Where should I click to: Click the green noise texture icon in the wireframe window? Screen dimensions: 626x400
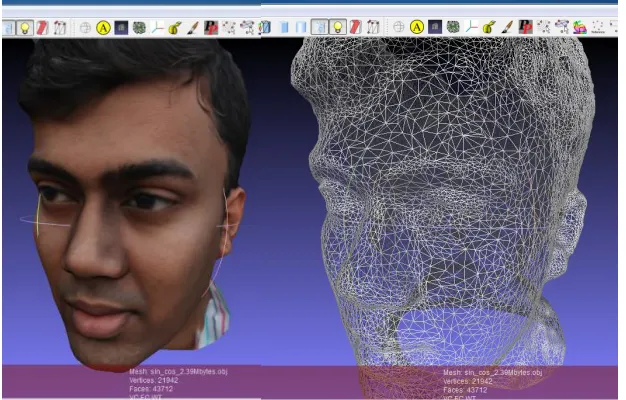click(453, 27)
